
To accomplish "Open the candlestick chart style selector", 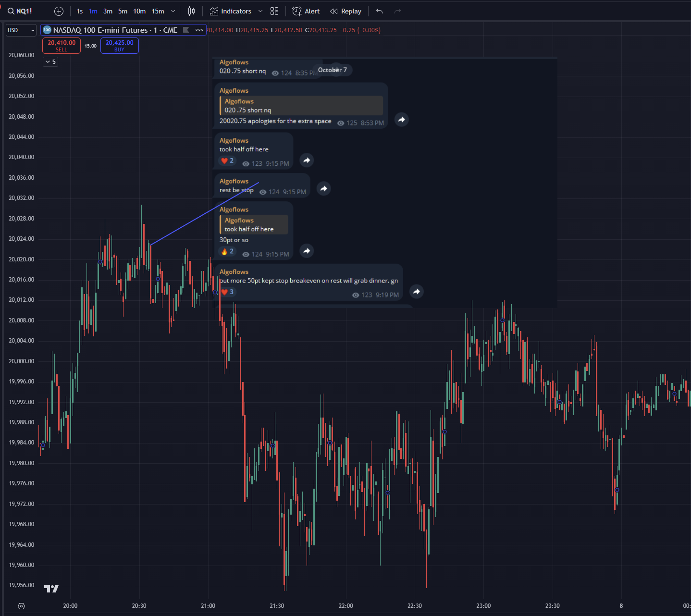I will coord(191,11).
